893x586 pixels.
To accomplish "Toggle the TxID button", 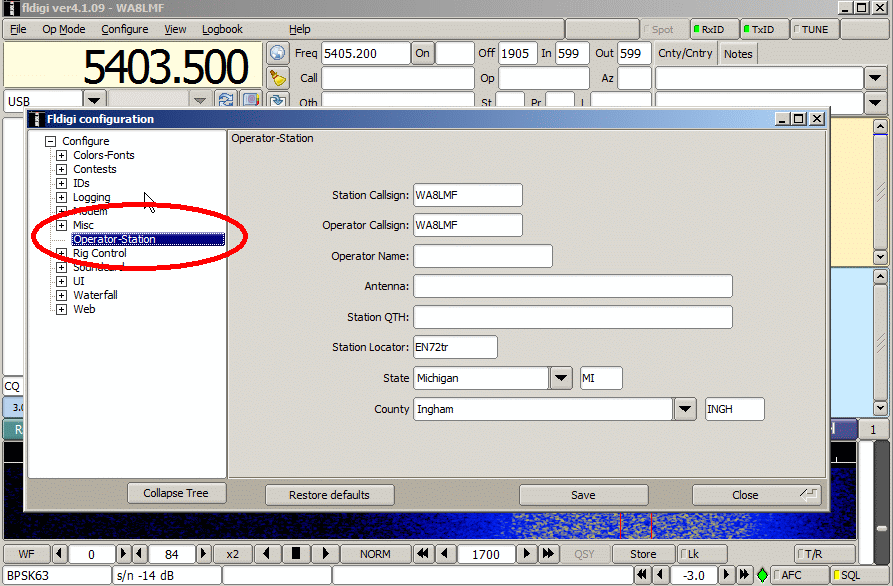I will (763, 30).
